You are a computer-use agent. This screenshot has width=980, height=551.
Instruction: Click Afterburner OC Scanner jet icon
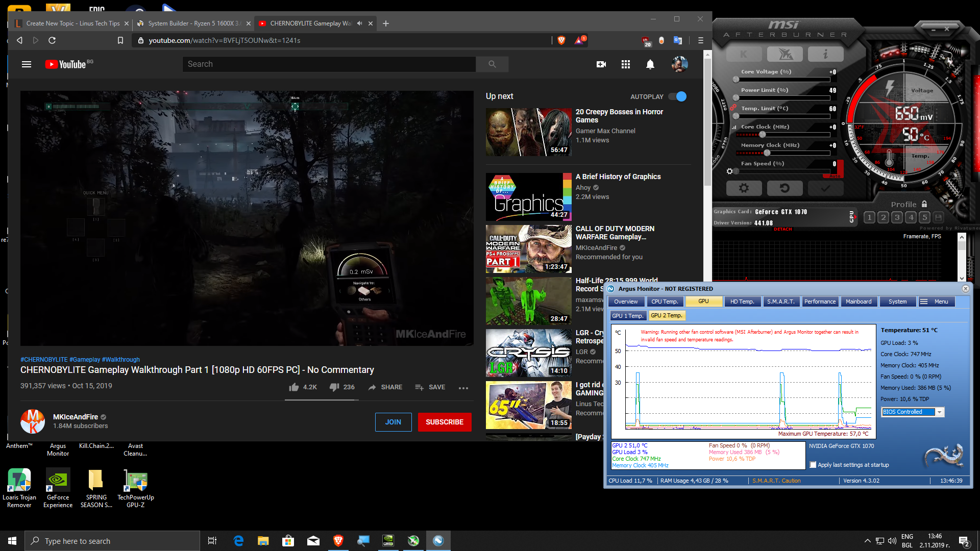pyautogui.click(x=785, y=54)
